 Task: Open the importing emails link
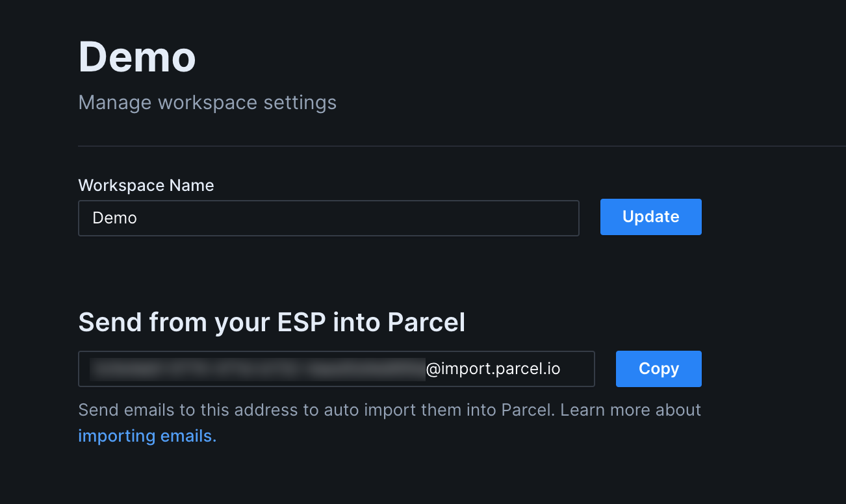tap(147, 436)
